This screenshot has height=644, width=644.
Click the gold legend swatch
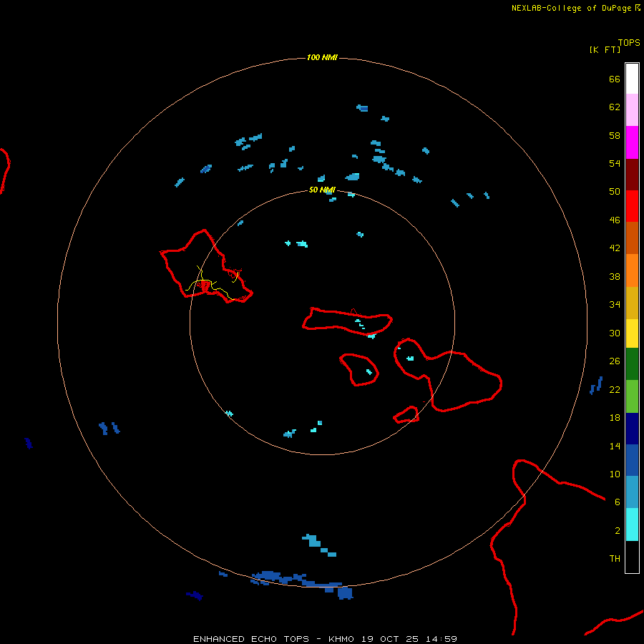632,302
